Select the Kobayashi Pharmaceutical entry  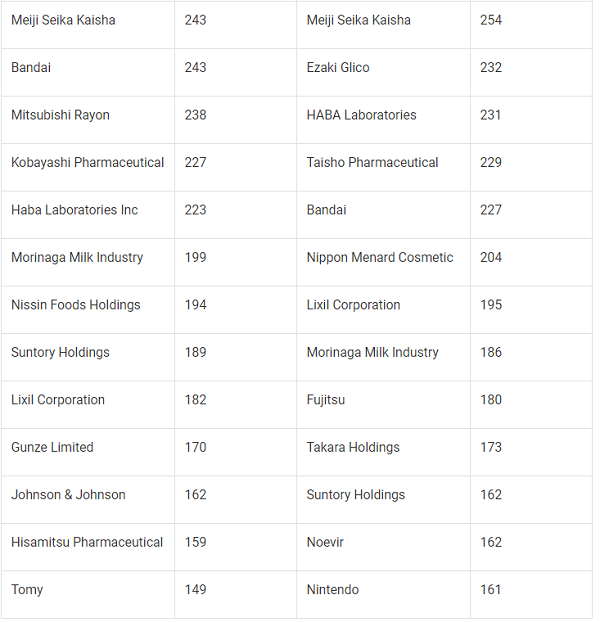(x=87, y=162)
